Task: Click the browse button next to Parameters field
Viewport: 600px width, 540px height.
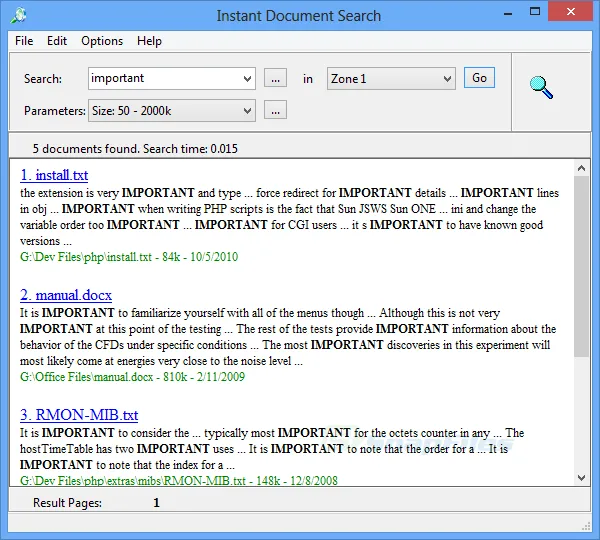Action: point(275,110)
